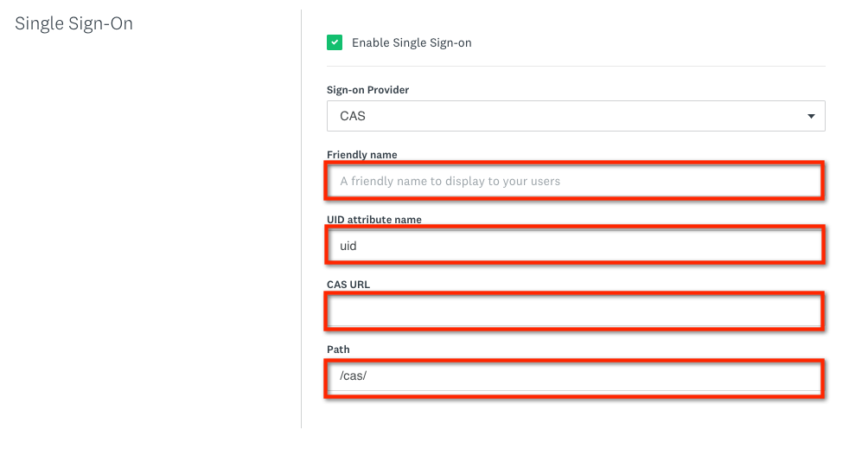This screenshot has width=868, height=475.
Task: Click the friendly name placeholder text
Action: [450, 181]
